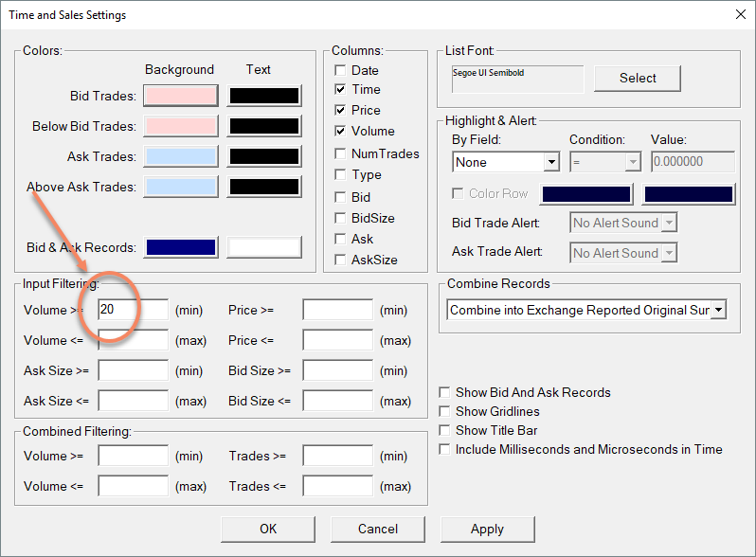Viewport: 756px width, 557px height.
Task: Pick Ask Trades background color swatch
Action: (181, 156)
